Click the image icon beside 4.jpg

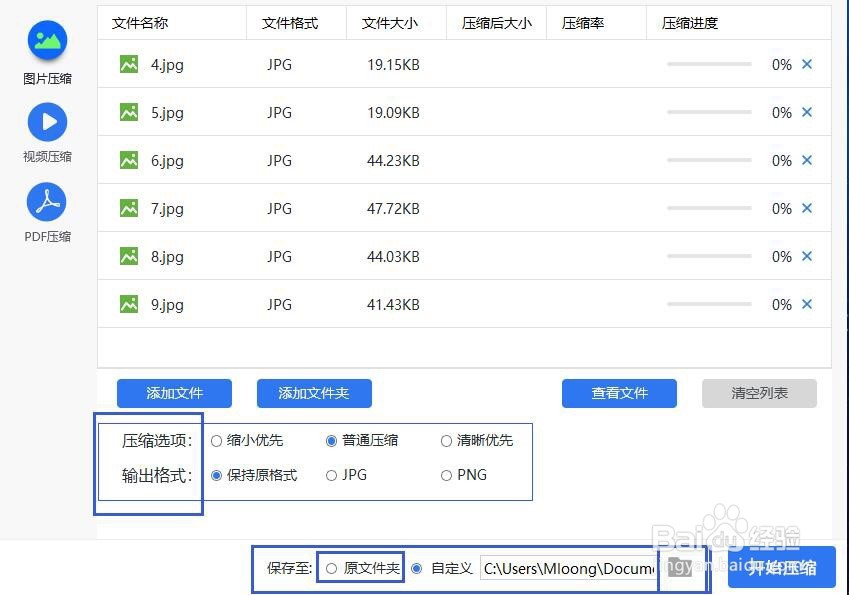[x=128, y=64]
